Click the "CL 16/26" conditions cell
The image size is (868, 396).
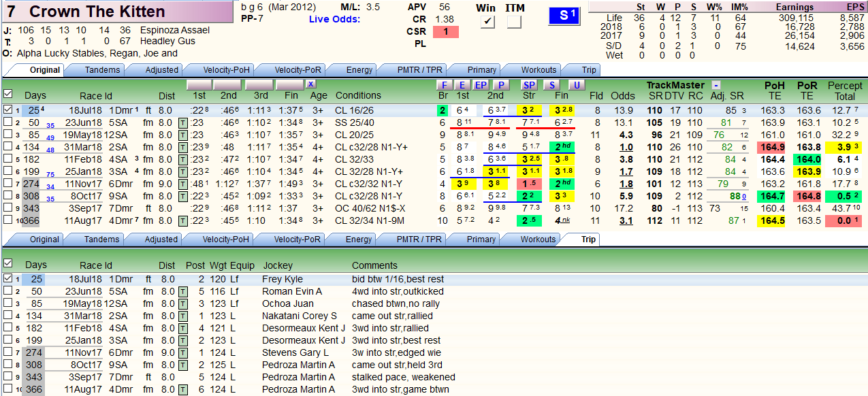(x=354, y=110)
